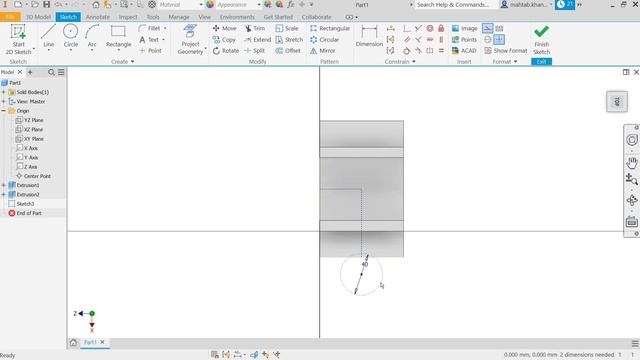Screen dimensions: 640x360
Task: Select the Rectangle tool
Action: tap(118, 36)
